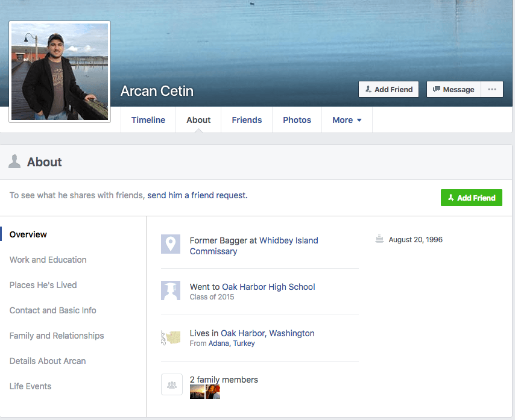Click the Washington map icon

(171, 337)
